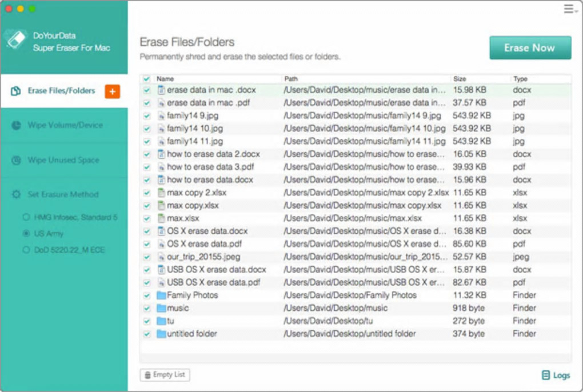Viewport: 583px width, 392px height.
Task: Click the orange plus add-files icon
Action: point(112,91)
